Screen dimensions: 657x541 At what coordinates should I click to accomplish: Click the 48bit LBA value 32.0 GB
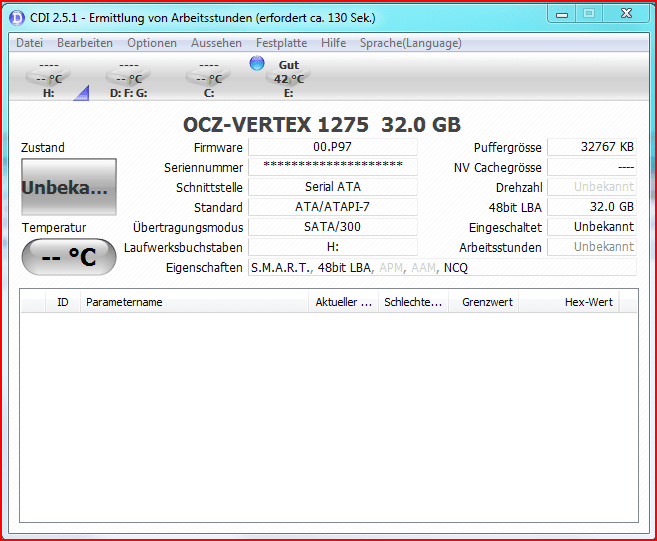(x=592, y=207)
